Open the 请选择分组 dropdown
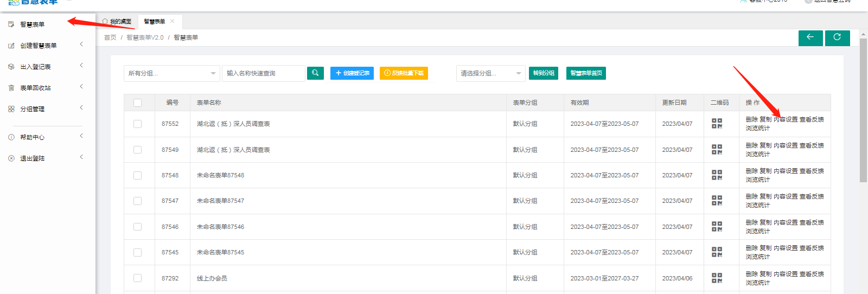The width and height of the screenshot is (868, 294). coord(490,73)
